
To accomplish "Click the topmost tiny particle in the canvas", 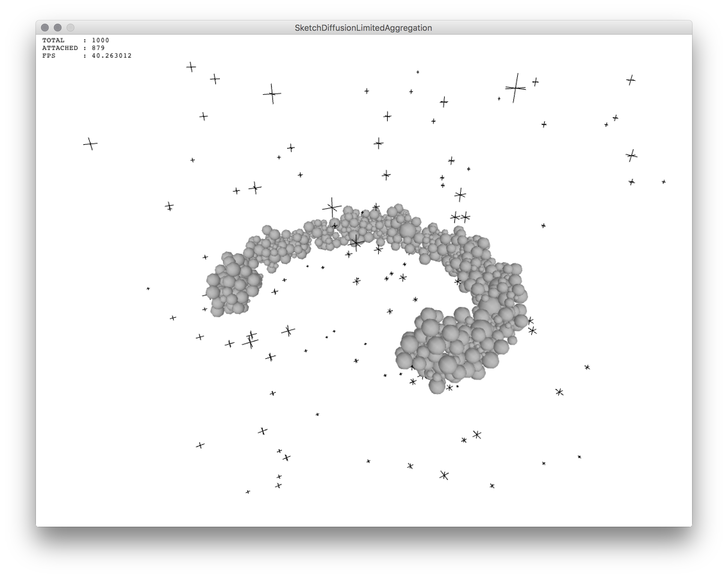I will click(x=418, y=72).
